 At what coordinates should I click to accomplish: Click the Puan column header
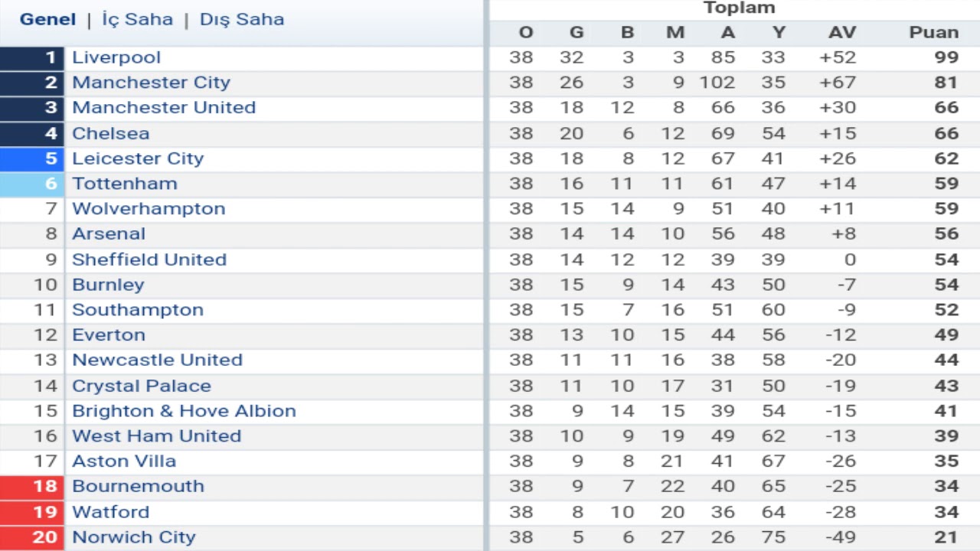click(x=934, y=32)
